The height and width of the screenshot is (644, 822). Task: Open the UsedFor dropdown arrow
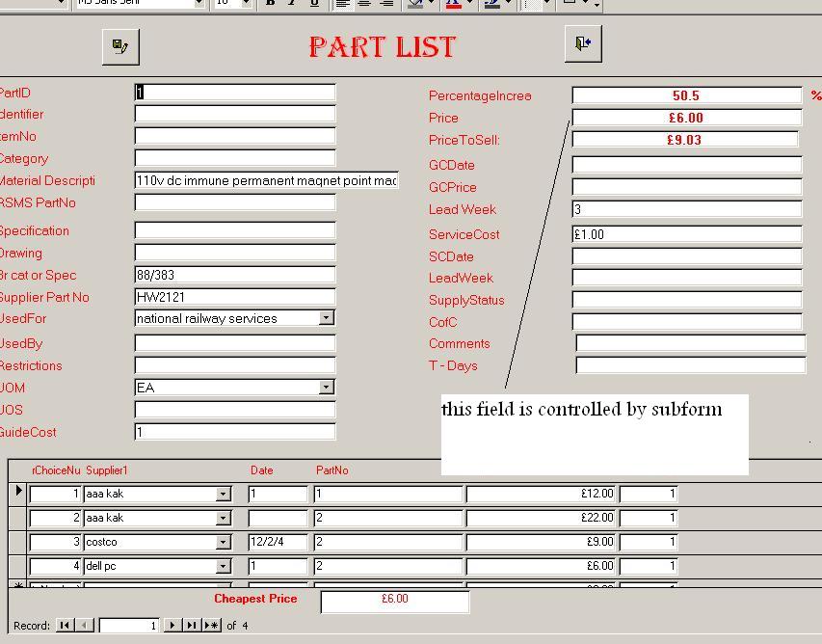326,318
